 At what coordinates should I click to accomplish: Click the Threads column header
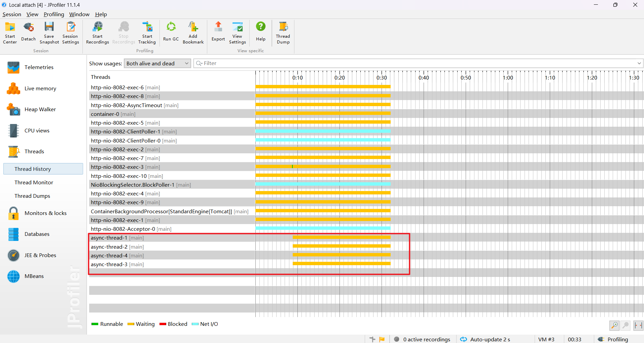pyautogui.click(x=101, y=77)
